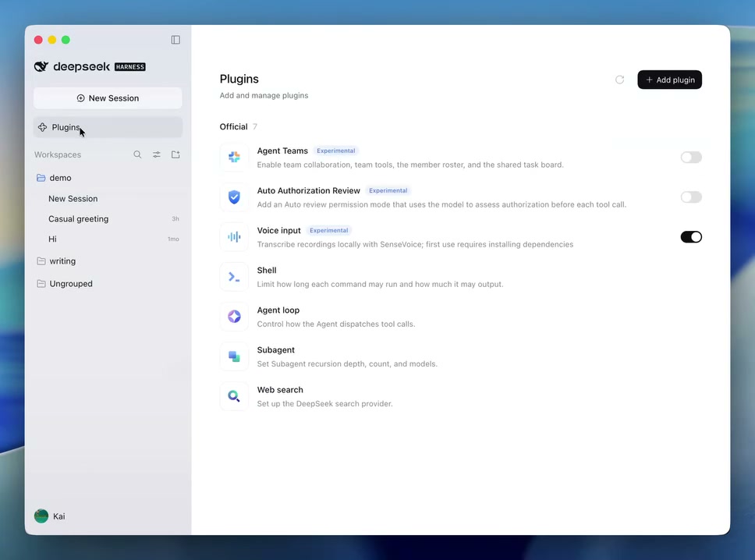Open the Web search plugin title
755x560 pixels.
click(x=280, y=390)
